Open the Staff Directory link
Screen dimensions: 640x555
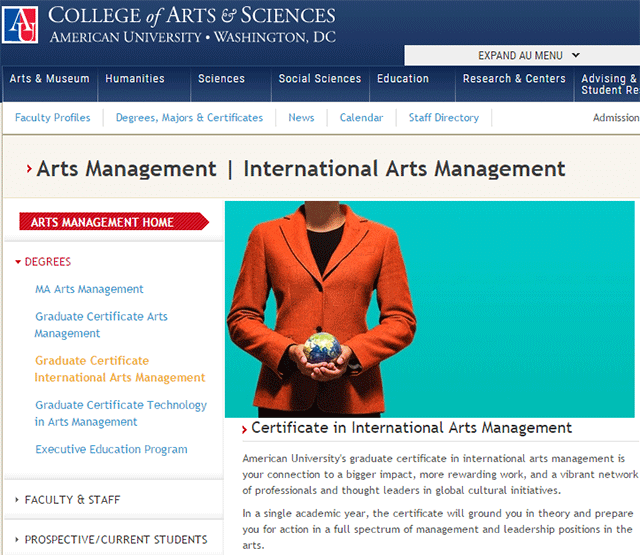point(444,118)
